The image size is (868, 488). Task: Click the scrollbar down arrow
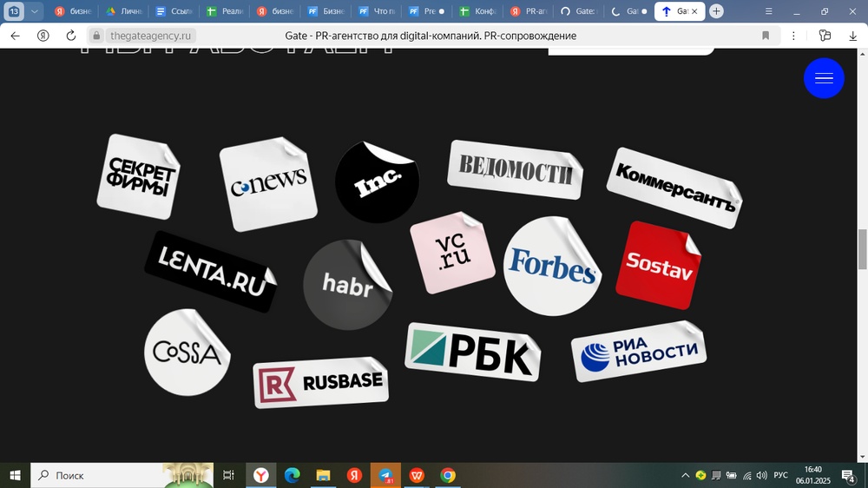(x=862, y=458)
